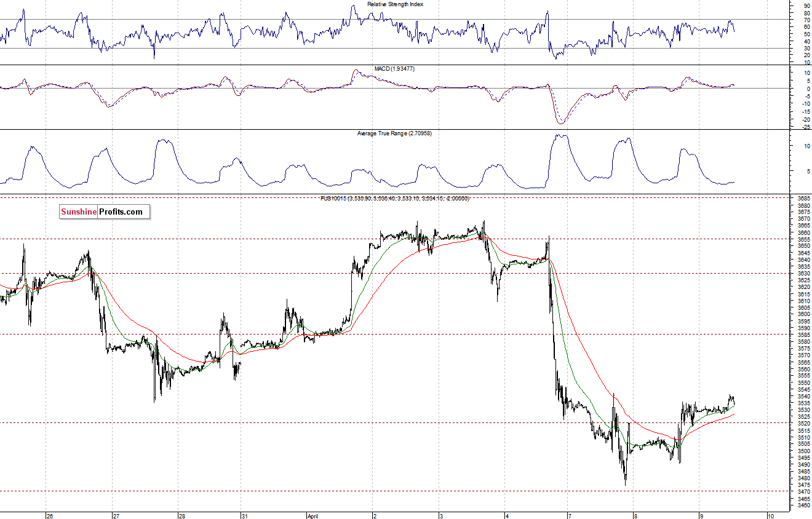This screenshot has width=812, height=519.
Task: Click the 3585 price axis label
Action: (x=803, y=335)
